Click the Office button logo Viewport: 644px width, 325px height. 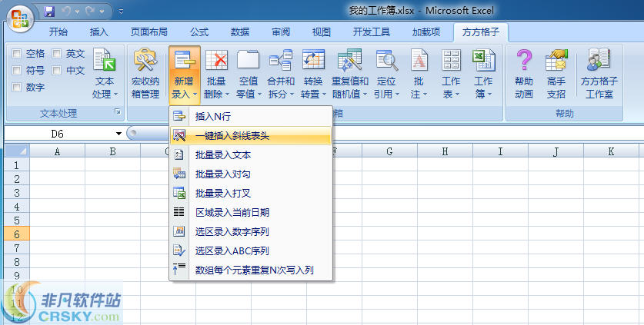coord(20,19)
